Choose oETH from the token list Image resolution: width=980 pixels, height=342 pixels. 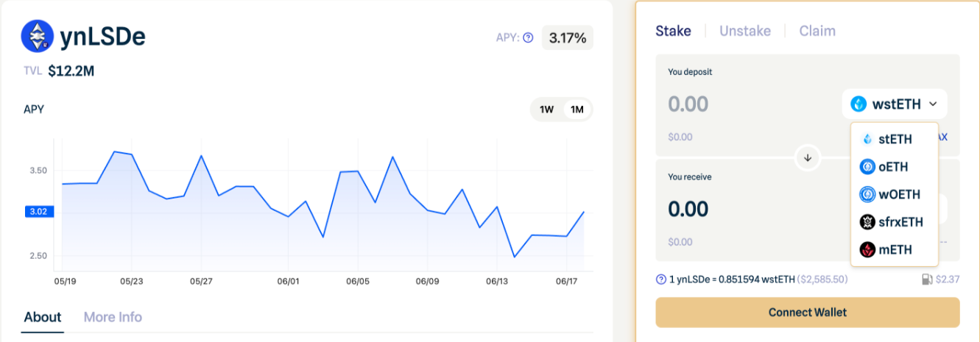[894, 167]
